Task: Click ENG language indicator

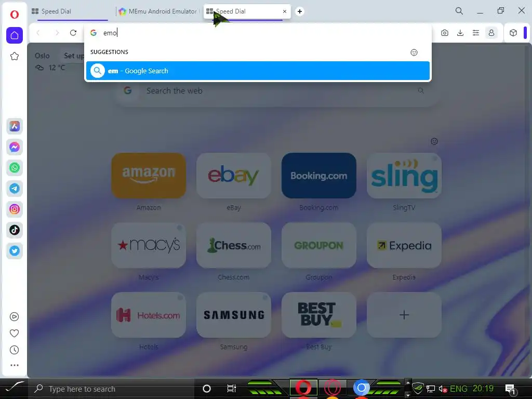Action: (x=458, y=389)
